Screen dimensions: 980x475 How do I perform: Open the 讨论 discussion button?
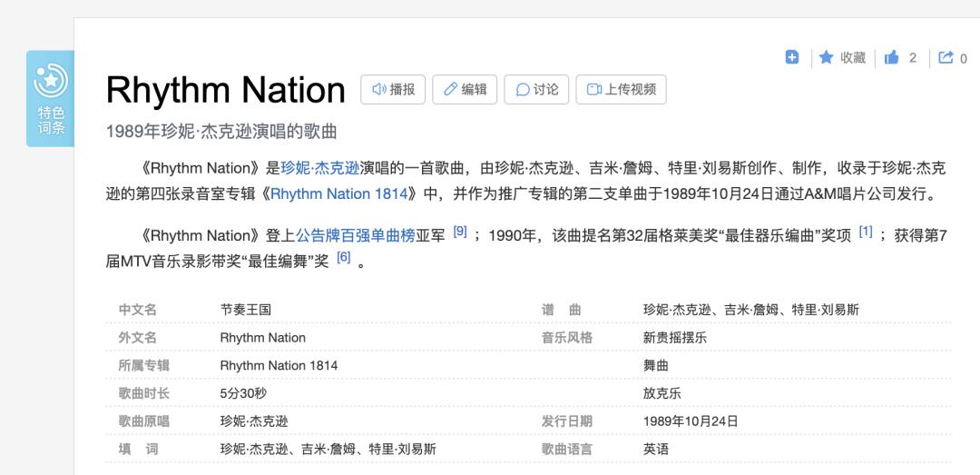pos(536,89)
